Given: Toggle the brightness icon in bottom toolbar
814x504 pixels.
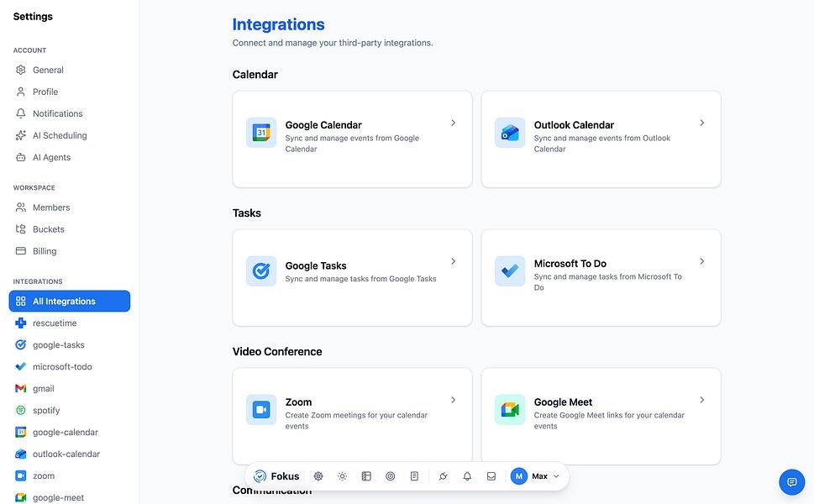Looking at the screenshot, I should click(x=342, y=475).
